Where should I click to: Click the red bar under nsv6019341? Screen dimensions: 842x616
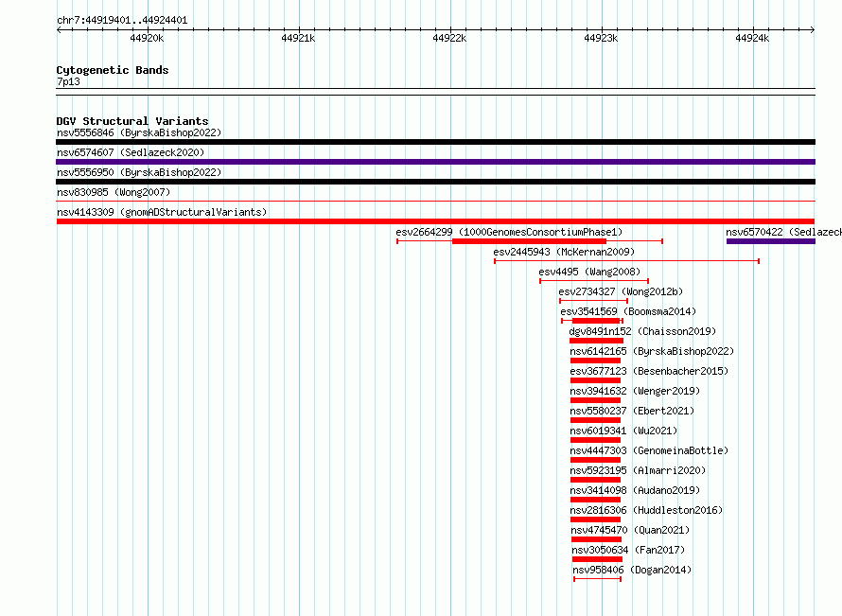(595, 440)
